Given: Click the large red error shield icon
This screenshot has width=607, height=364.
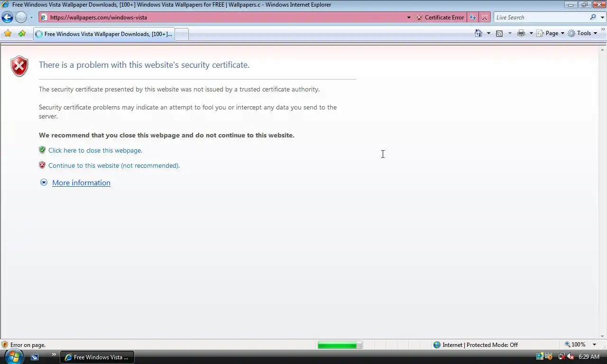Looking at the screenshot, I should (19, 66).
